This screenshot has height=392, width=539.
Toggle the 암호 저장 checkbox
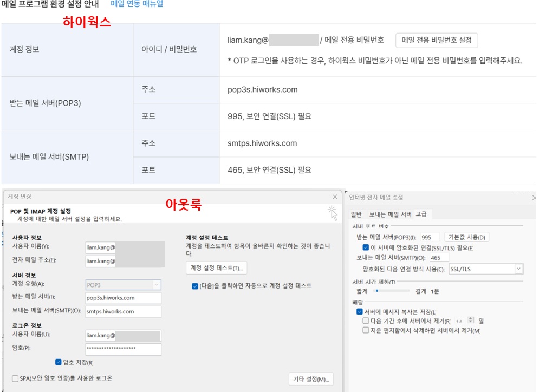point(59,362)
